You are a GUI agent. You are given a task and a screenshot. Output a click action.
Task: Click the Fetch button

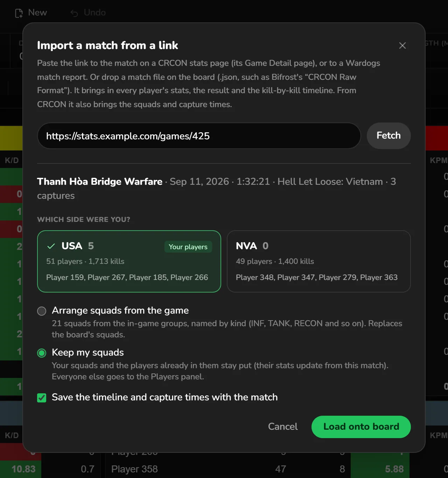point(388,135)
